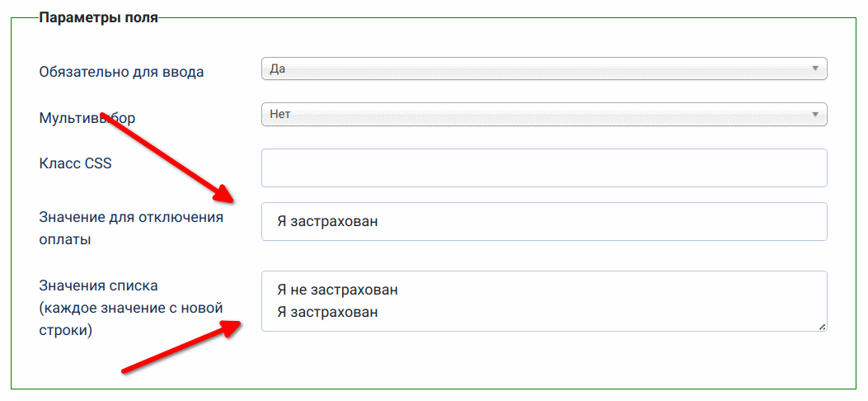
Task: Click the resize handle of the list values textarea
Action: [x=821, y=326]
